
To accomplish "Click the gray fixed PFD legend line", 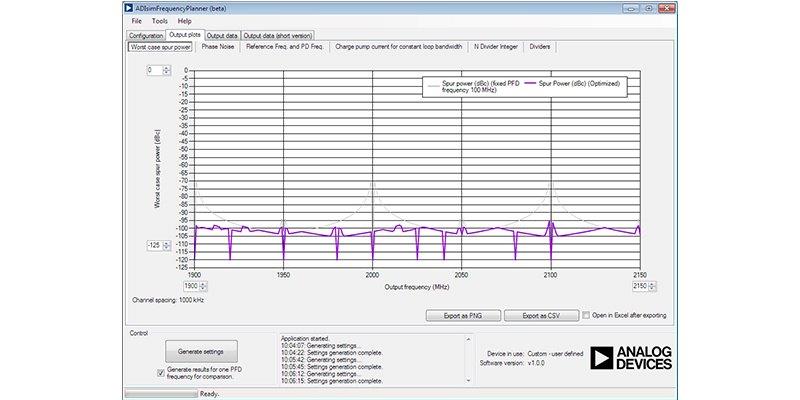I will tap(434, 84).
